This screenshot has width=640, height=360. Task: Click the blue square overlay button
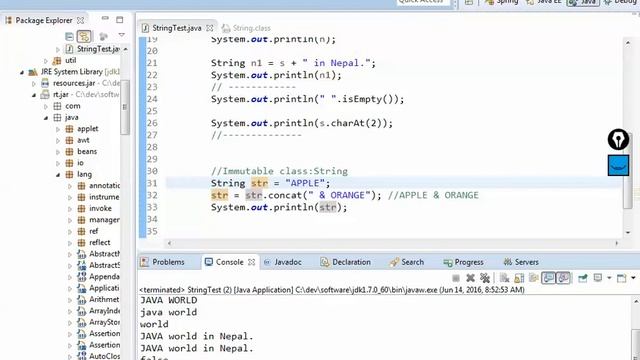coord(618,165)
